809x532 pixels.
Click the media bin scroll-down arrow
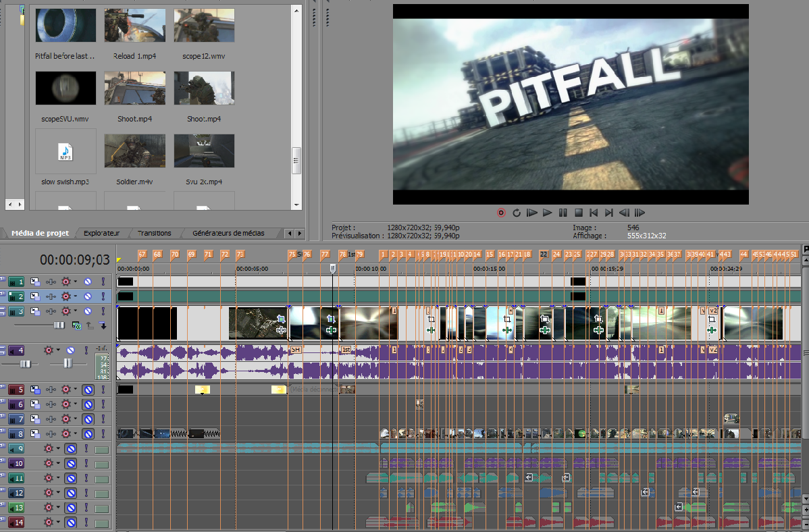point(296,205)
